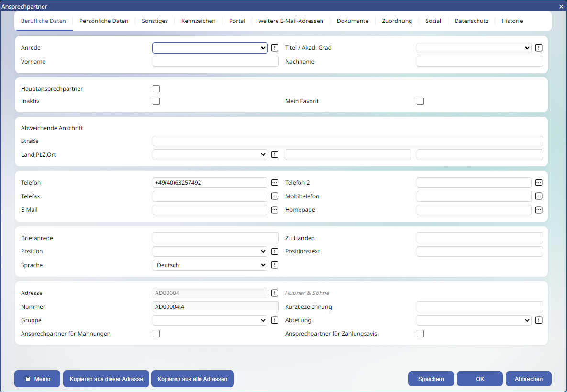
Task: Click the info icon next to Position dropdown
Action: pos(275,251)
